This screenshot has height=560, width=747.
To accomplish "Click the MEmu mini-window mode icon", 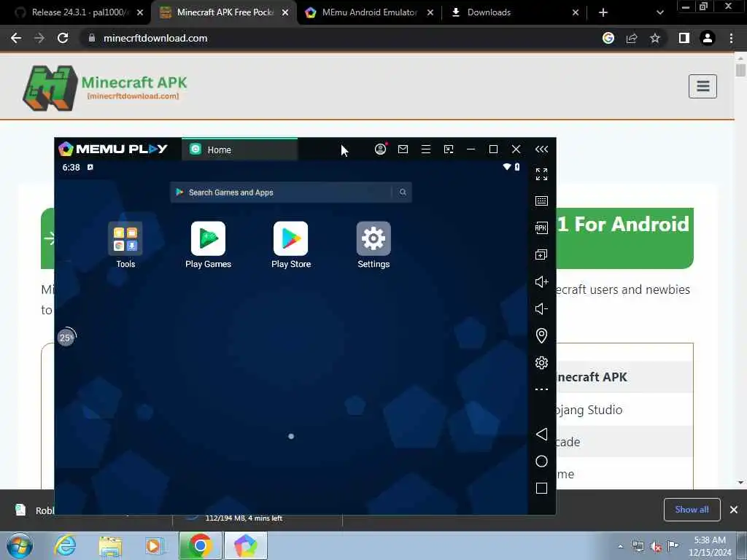I will pos(449,149).
